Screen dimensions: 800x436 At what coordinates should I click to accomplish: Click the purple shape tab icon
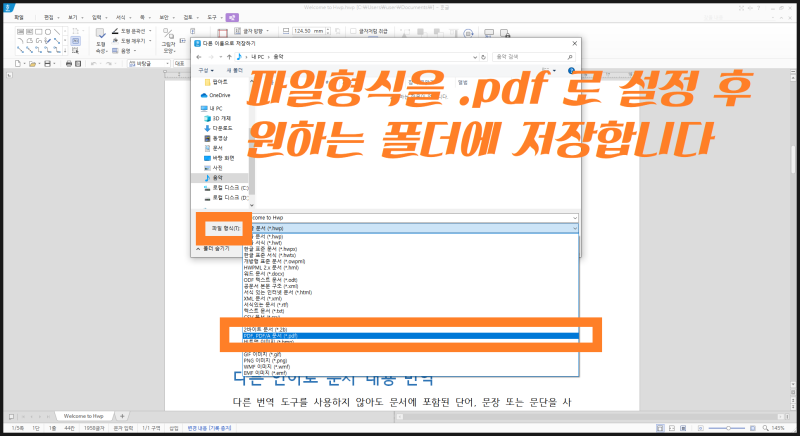click(x=232, y=17)
